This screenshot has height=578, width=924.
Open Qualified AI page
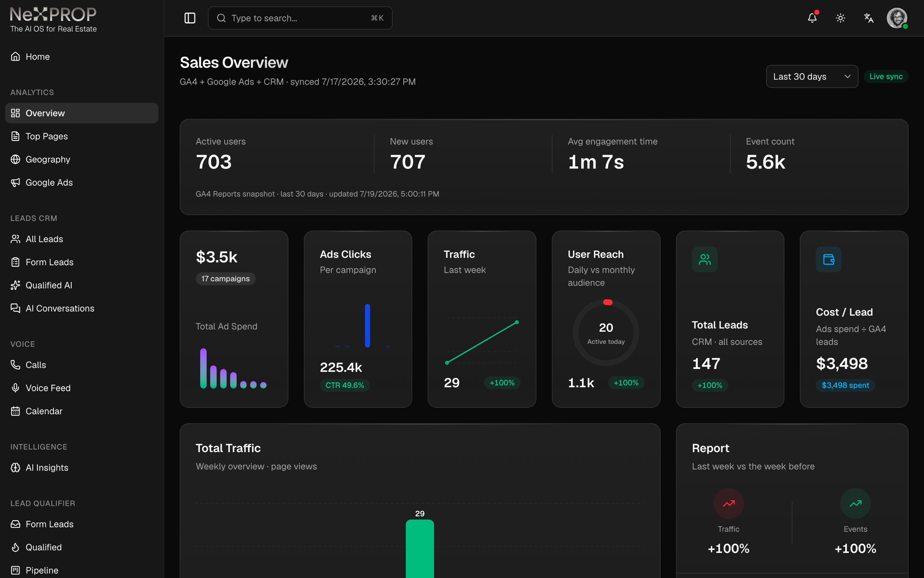(x=82, y=285)
